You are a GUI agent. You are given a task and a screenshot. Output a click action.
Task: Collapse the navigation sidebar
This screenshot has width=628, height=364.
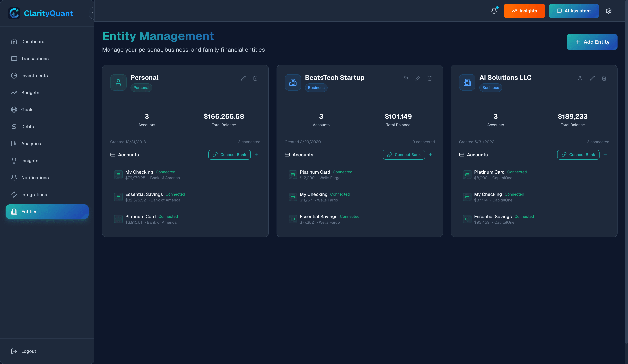pyautogui.click(x=92, y=13)
